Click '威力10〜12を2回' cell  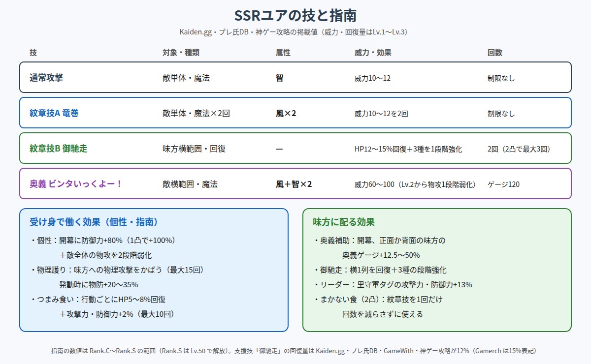pyautogui.click(x=381, y=113)
